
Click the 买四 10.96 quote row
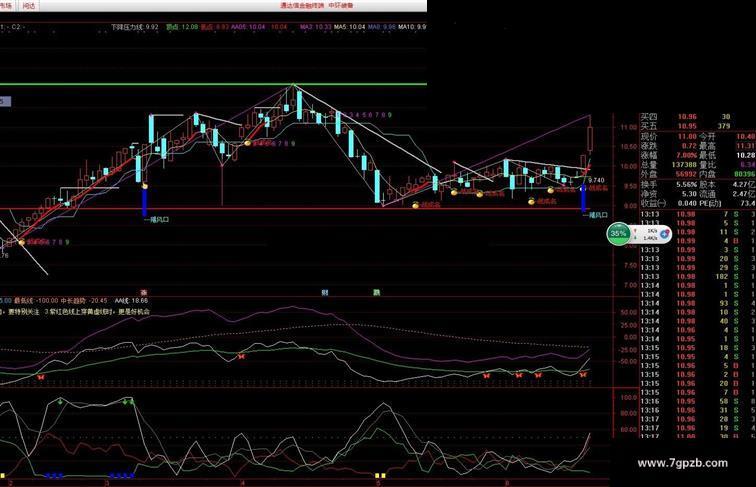coord(686,117)
